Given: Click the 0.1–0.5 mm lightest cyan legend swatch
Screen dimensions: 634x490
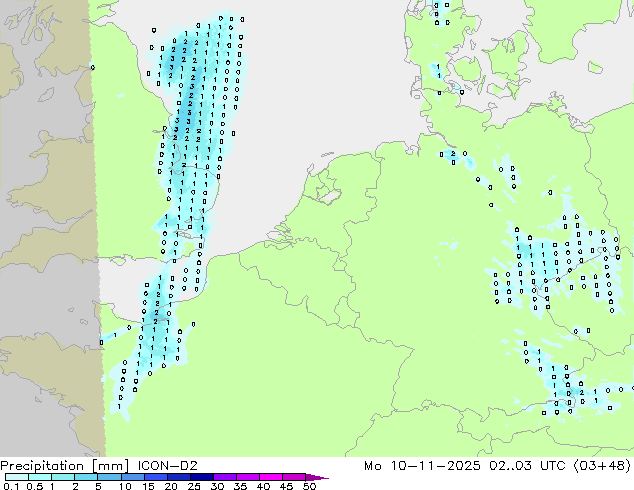Looking at the screenshot, I should tap(17, 477).
